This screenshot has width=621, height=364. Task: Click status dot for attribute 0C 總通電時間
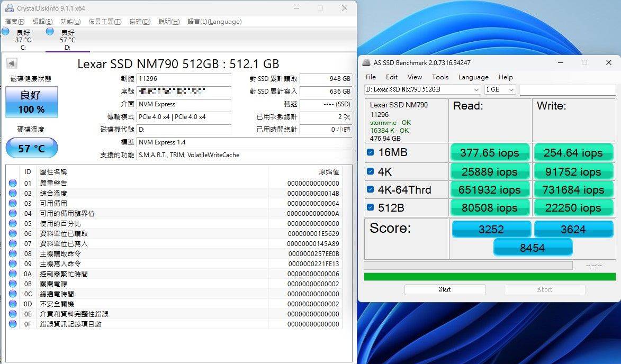(x=13, y=294)
